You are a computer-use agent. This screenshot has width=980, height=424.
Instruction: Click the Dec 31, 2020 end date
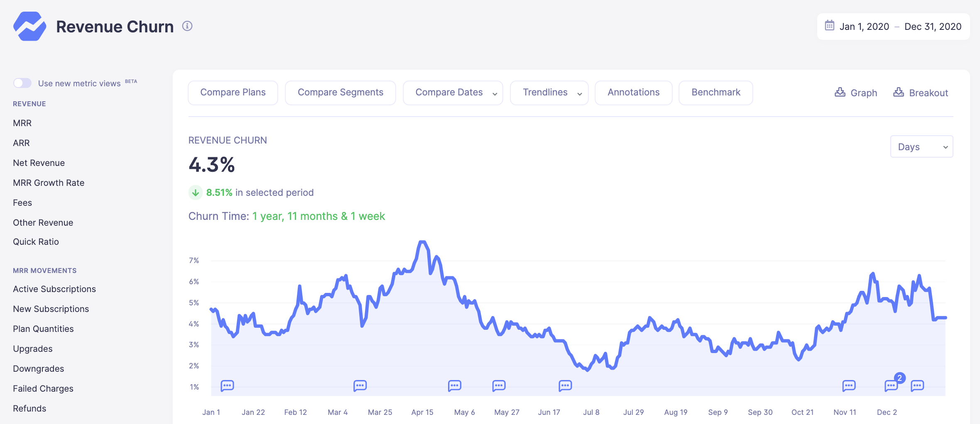click(x=933, y=27)
